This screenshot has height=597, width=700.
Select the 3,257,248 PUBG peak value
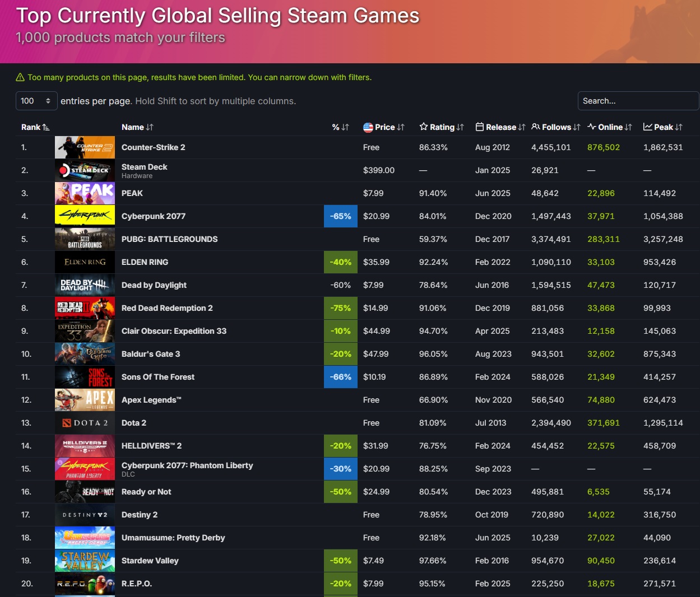663,239
